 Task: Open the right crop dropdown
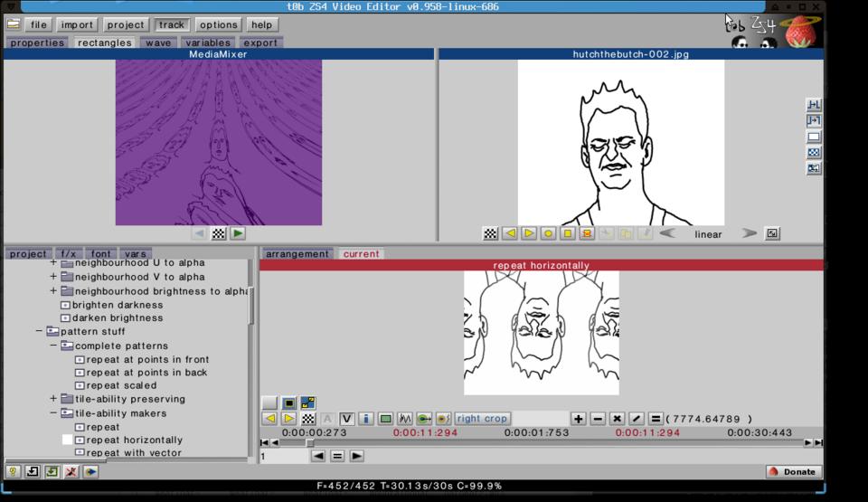click(x=482, y=419)
